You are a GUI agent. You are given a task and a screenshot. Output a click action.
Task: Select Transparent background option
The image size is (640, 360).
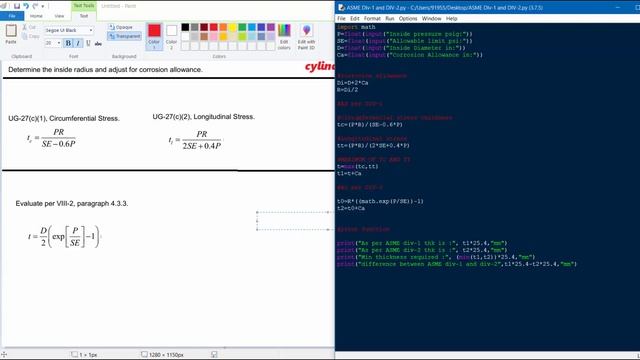pos(124,36)
